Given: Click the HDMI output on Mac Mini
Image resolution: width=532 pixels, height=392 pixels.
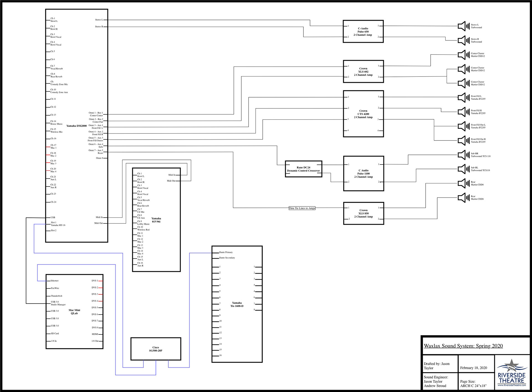Looking at the screenshot, I should point(95,334).
